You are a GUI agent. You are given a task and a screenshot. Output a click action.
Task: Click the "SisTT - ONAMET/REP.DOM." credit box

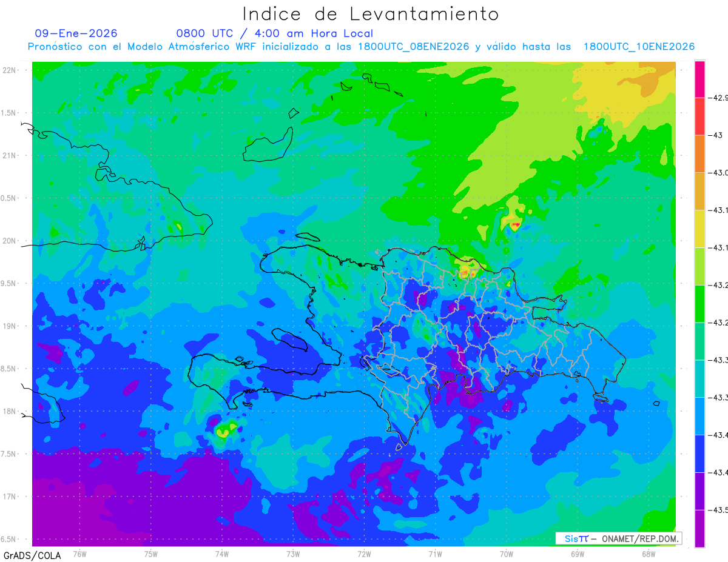point(618,538)
